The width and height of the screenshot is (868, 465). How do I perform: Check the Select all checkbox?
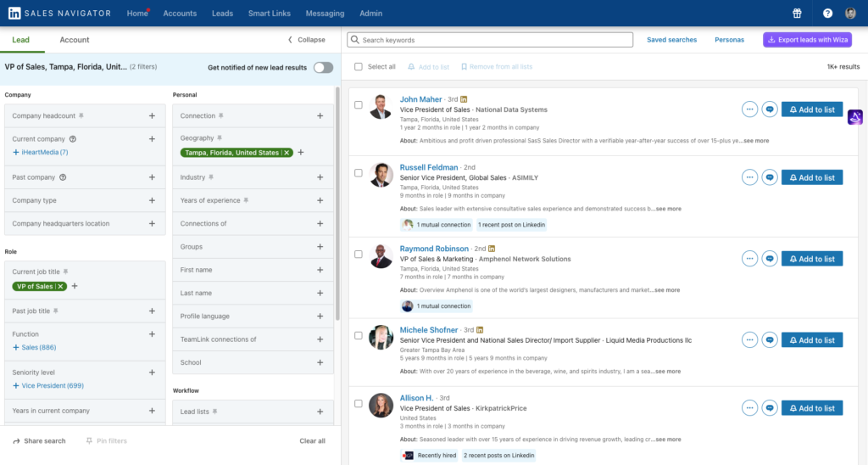click(359, 66)
